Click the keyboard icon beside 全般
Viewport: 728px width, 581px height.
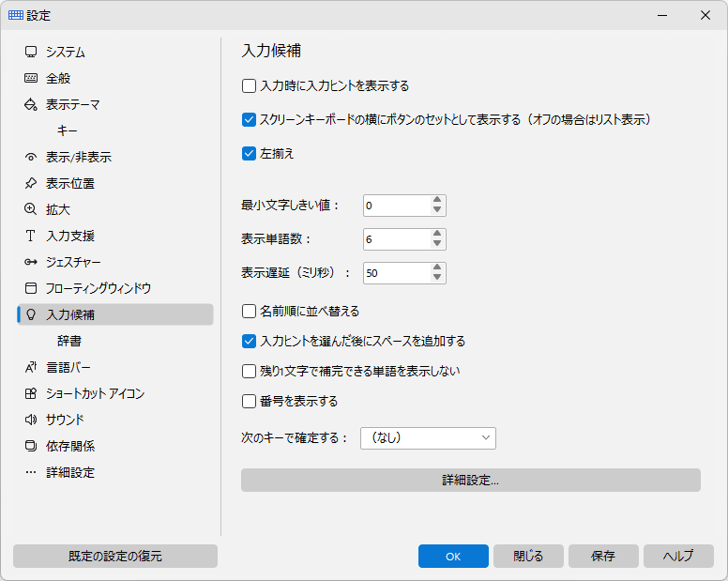coord(31,78)
